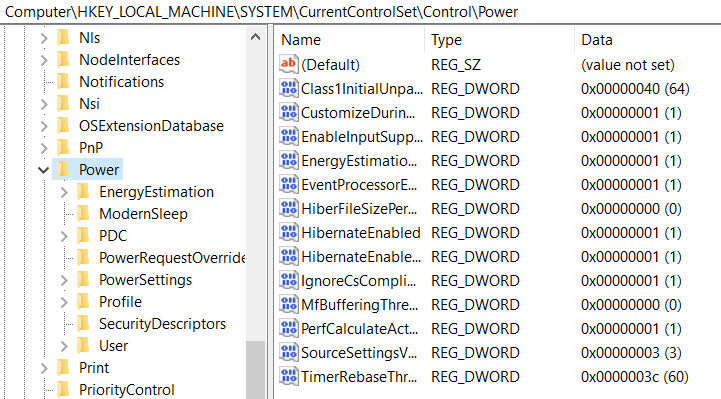Select the HiberFileSizePer... value name
Viewport: 721px width, 399px height.
tap(359, 209)
